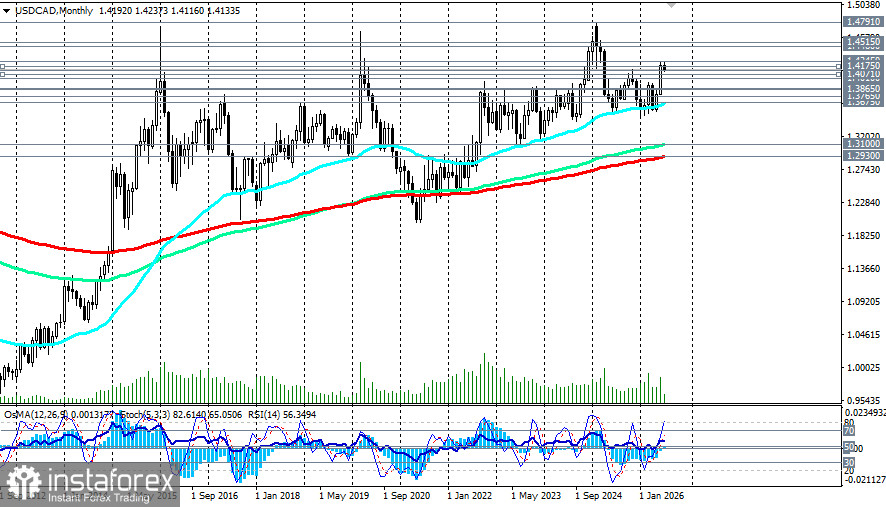
Task: Click the 1.18250 price scale value
Action: click(863, 236)
